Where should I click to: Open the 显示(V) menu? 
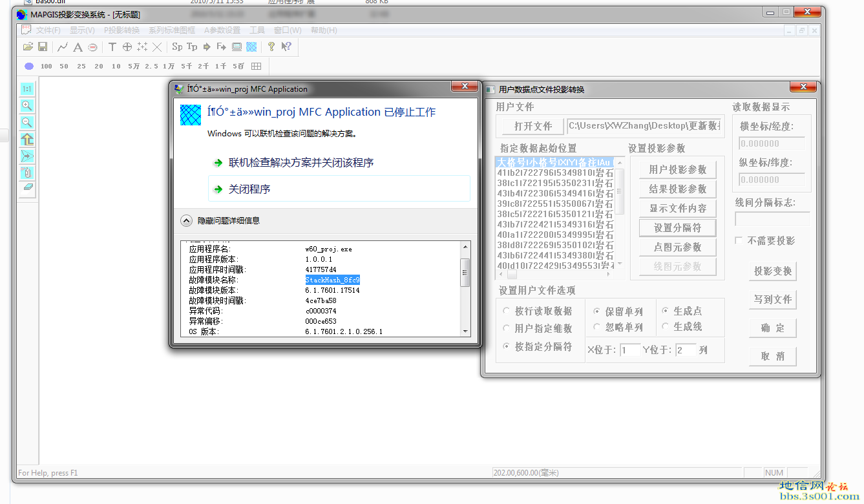pos(82,30)
